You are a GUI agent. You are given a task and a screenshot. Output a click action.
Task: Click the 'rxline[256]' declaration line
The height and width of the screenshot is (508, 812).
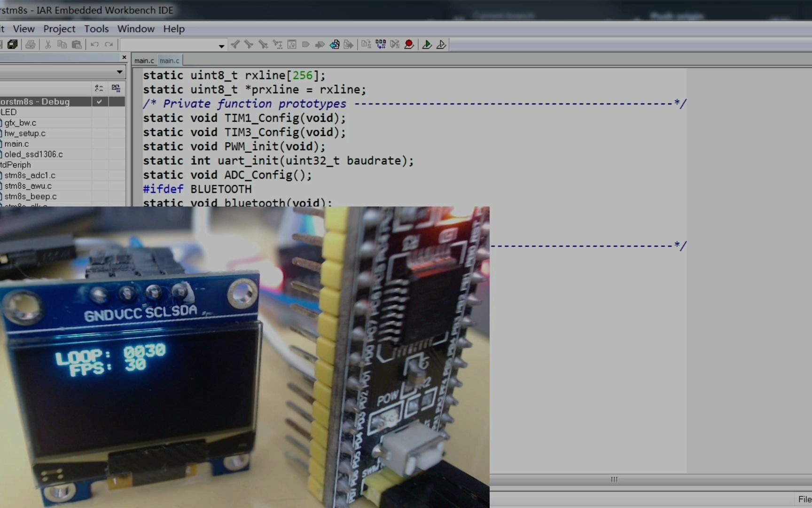[234, 75]
